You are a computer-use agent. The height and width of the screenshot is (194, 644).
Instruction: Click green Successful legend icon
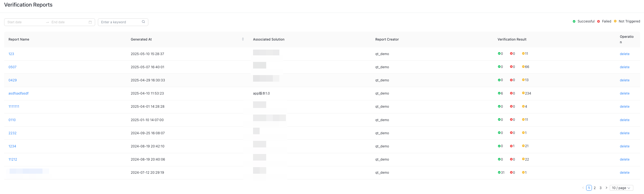click(x=574, y=21)
